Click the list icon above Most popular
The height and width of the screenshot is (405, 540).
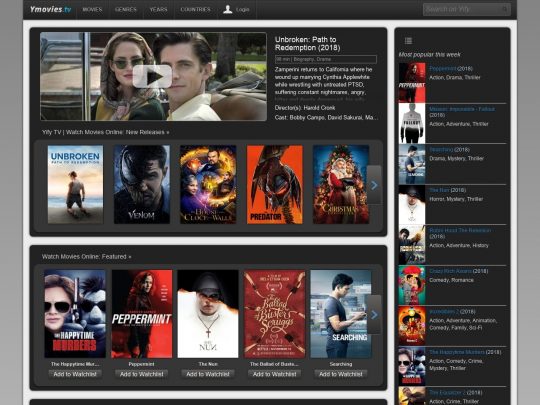click(408, 41)
